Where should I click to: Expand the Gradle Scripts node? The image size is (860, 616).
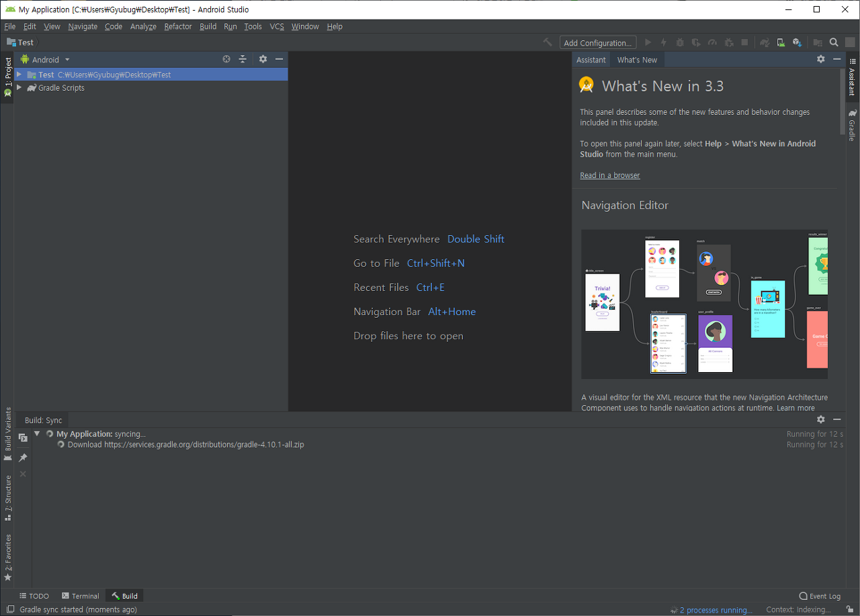19,87
